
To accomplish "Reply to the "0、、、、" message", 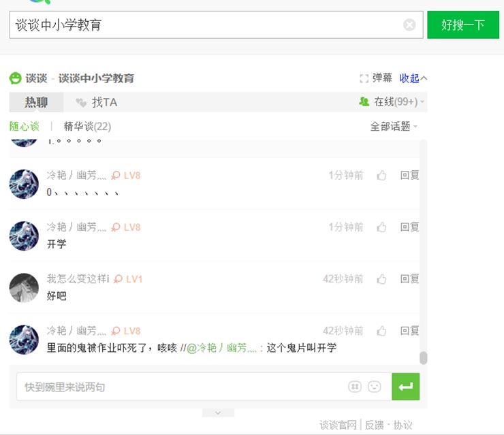I will 409,176.
